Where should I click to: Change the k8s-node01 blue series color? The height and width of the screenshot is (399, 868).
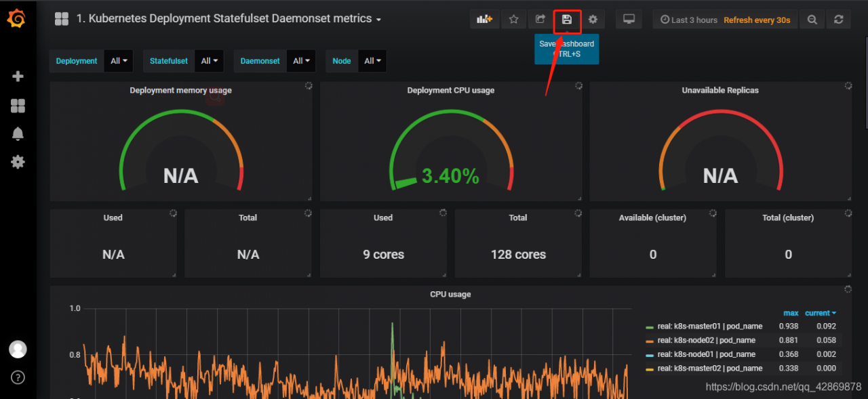[650, 354]
